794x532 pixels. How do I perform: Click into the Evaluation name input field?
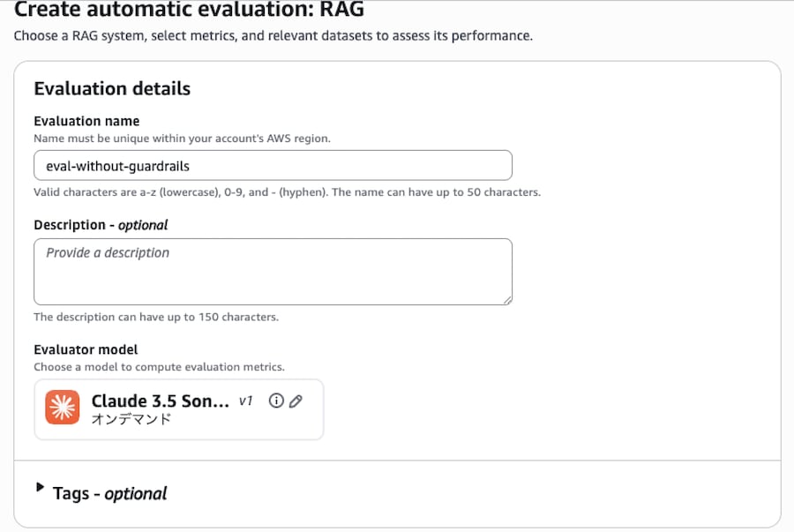(x=273, y=166)
